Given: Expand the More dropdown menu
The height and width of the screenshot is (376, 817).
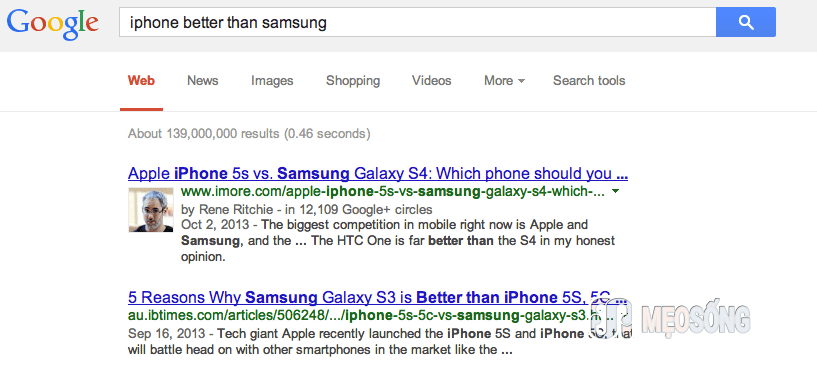Looking at the screenshot, I should 504,81.
